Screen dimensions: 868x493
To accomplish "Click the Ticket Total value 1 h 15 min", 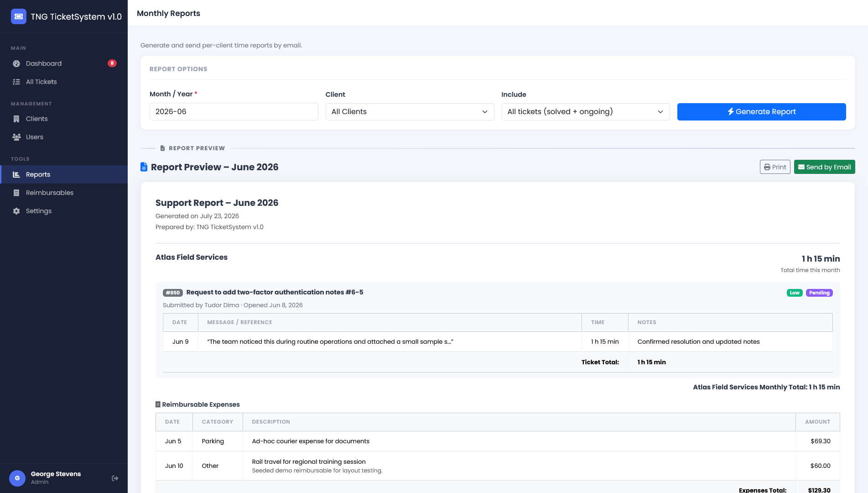I will click(651, 362).
